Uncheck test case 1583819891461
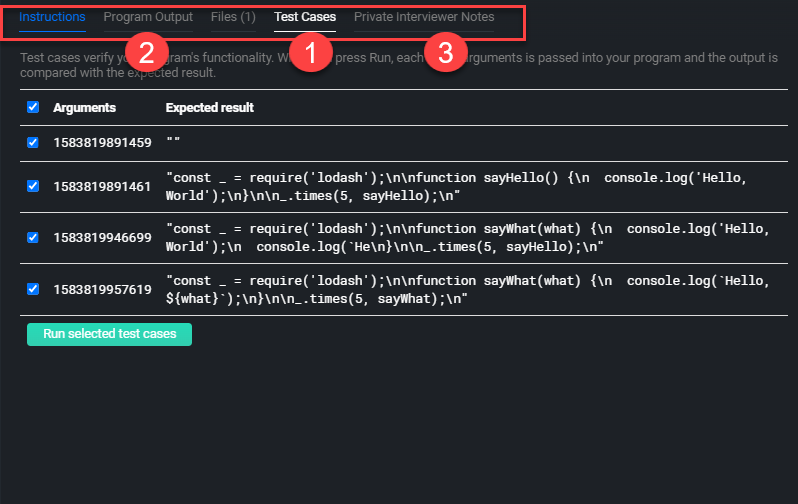Viewport: 798px width, 504px height. [x=33, y=186]
